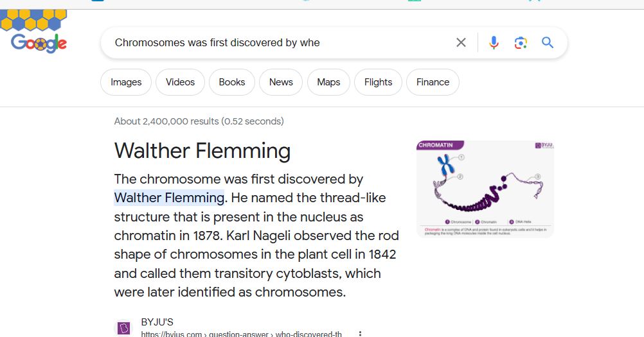Open the News results tab
644x337 pixels.
coord(281,82)
